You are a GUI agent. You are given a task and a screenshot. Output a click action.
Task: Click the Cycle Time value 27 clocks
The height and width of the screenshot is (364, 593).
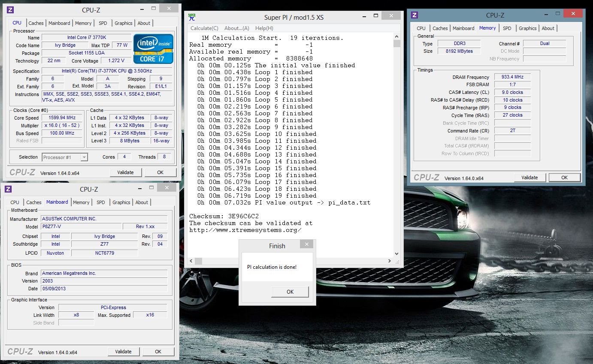[x=512, y=115]
